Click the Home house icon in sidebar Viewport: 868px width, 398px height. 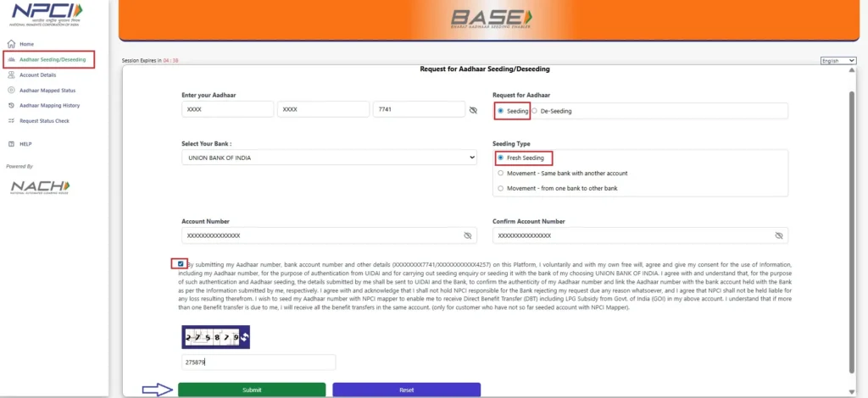click(x=11, y=44)
